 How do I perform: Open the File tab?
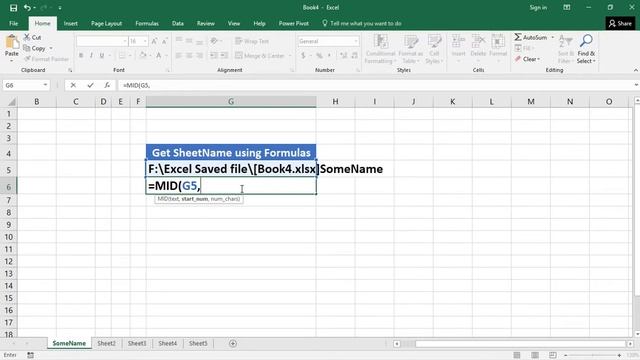point(13,24)
